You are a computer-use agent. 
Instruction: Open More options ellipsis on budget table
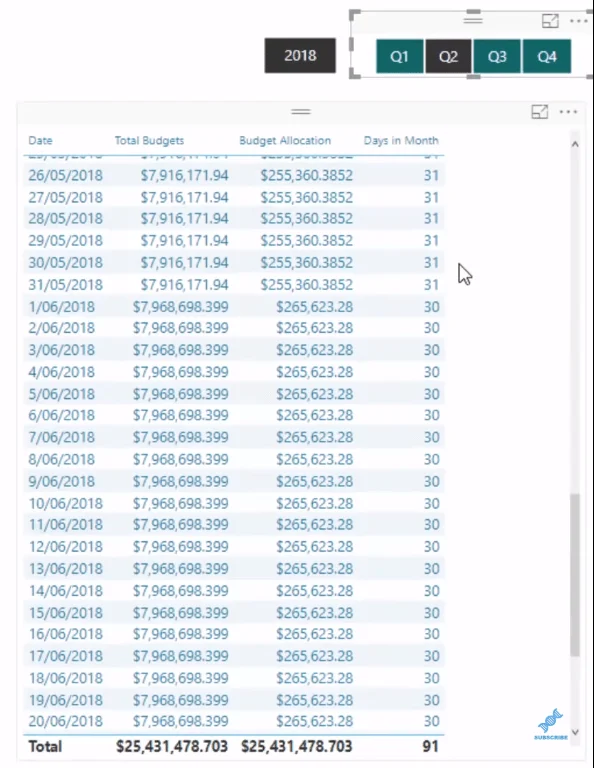tap(568, 112)
